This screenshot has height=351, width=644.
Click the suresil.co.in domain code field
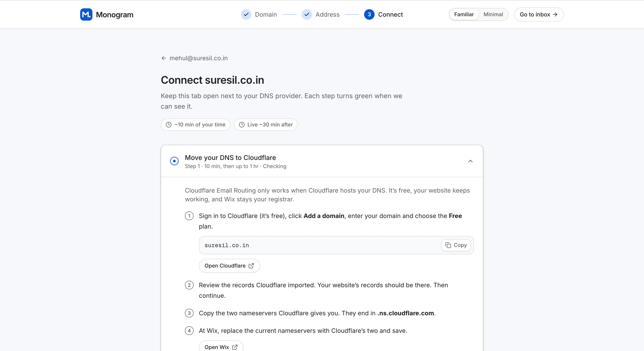[x=336, y=245]
